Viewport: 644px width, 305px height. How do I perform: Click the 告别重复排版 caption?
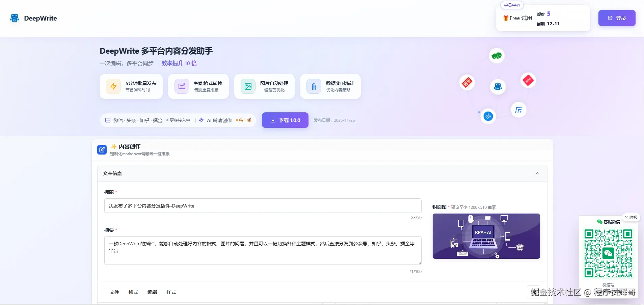point(206,90)
